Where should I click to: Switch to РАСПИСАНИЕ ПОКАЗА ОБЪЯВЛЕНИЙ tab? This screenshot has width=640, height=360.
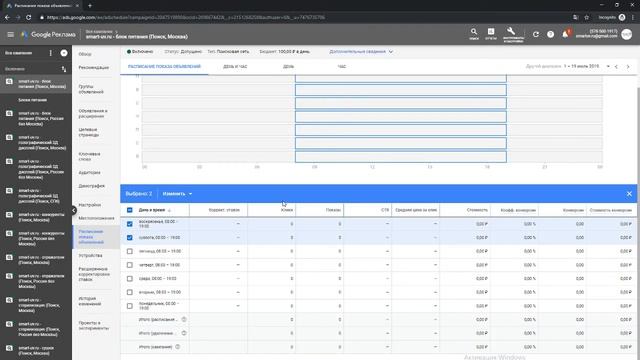point(164,67)
